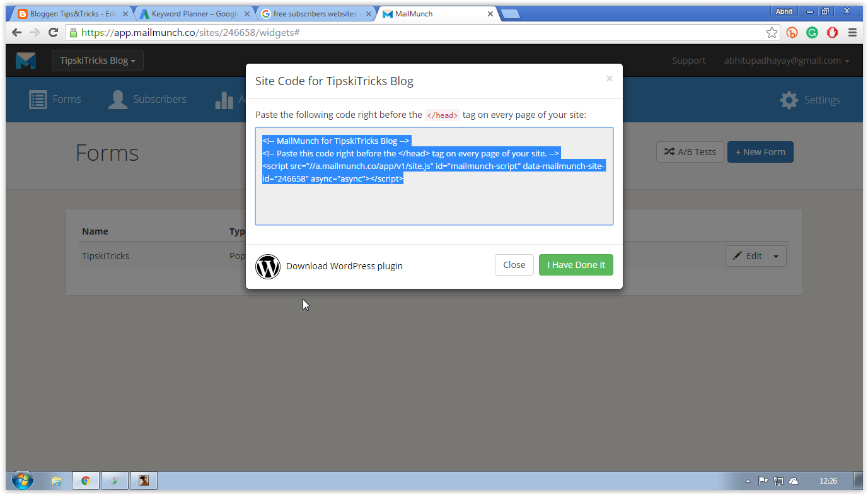Open the Windows Start menu
This screenshot has width=868, height=495.
point(22,480)
